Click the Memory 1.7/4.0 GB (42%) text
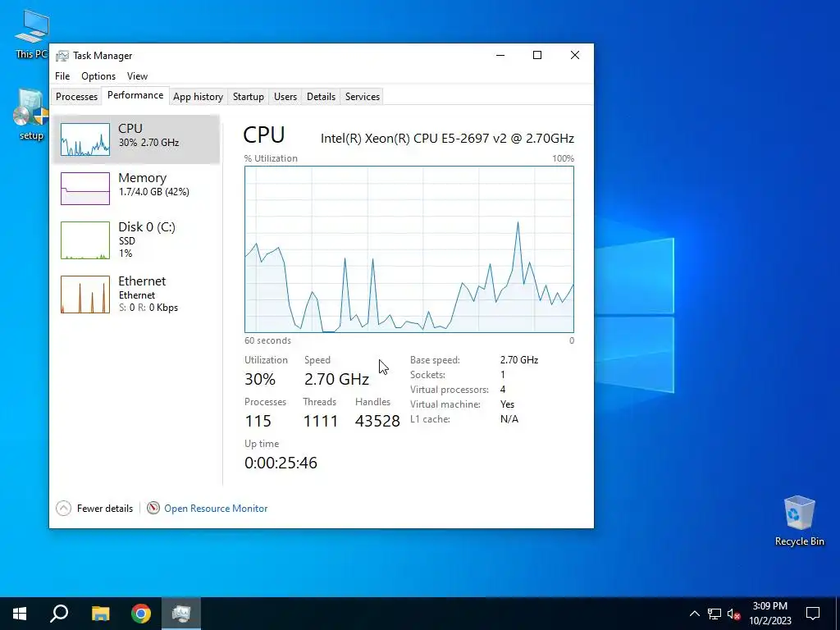 pyautogui.click(x=153, y=192)
